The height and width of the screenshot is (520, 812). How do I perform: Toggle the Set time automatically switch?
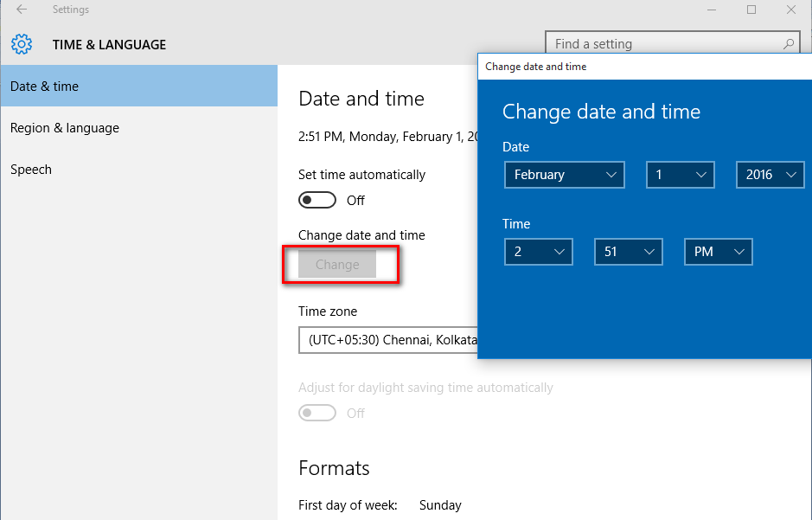tap(316, 200)
